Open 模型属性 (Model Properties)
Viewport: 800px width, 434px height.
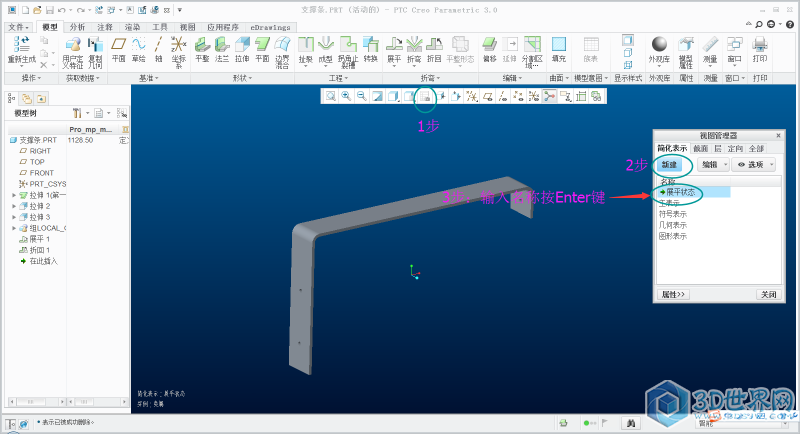[x=686, y=52]
